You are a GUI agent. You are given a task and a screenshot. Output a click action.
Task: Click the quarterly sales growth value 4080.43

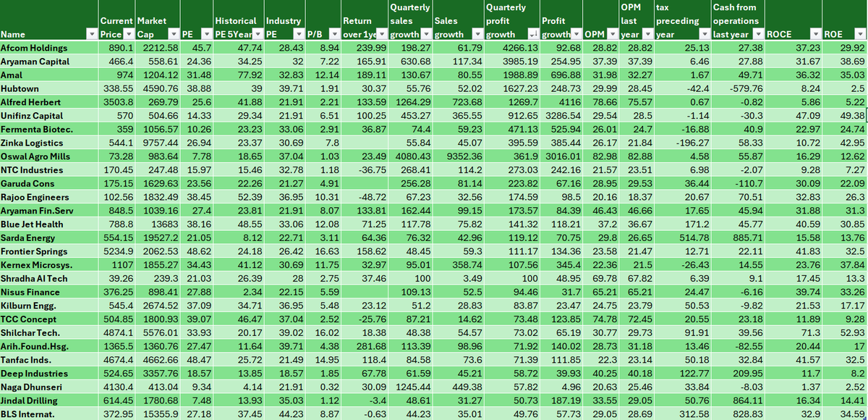412,156
